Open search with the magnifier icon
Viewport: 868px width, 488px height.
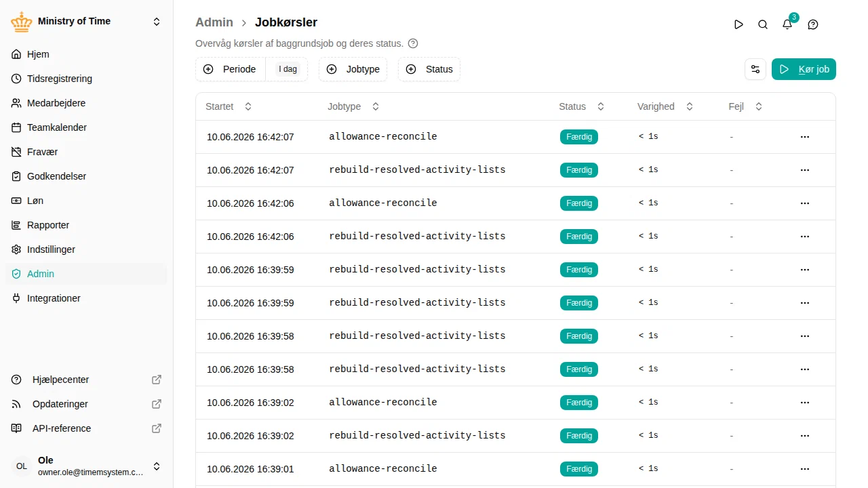[763, 24]
